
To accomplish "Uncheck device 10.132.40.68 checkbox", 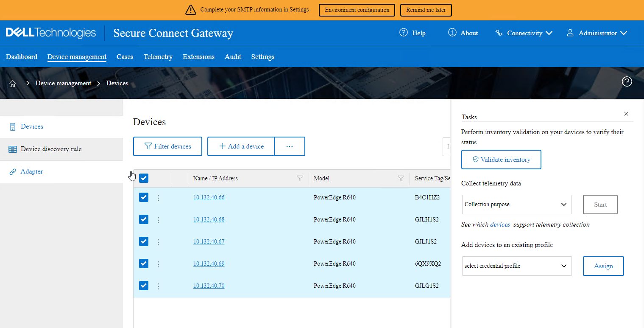I will 144,219.
